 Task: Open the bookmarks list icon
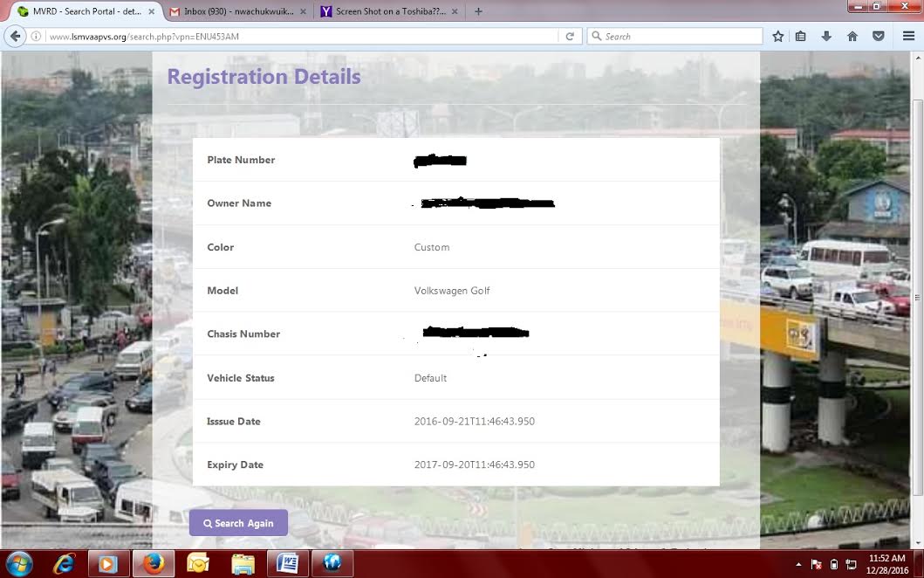(x=801, y=36)
